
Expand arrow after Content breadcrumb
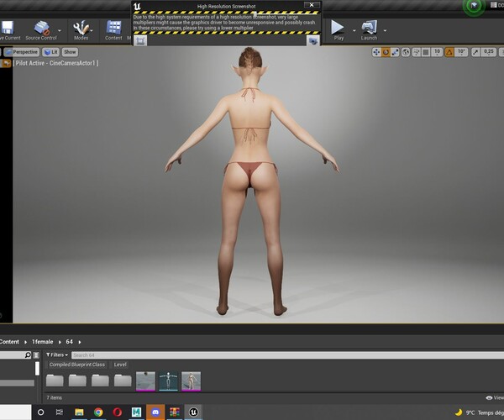tap(25, 342)
